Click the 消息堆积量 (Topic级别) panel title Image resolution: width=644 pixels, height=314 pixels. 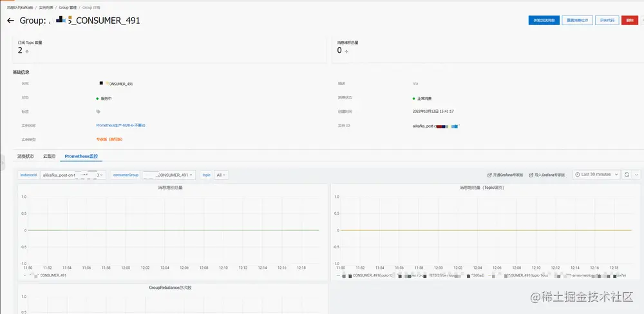pyautogui.click(x=481, y=188)
